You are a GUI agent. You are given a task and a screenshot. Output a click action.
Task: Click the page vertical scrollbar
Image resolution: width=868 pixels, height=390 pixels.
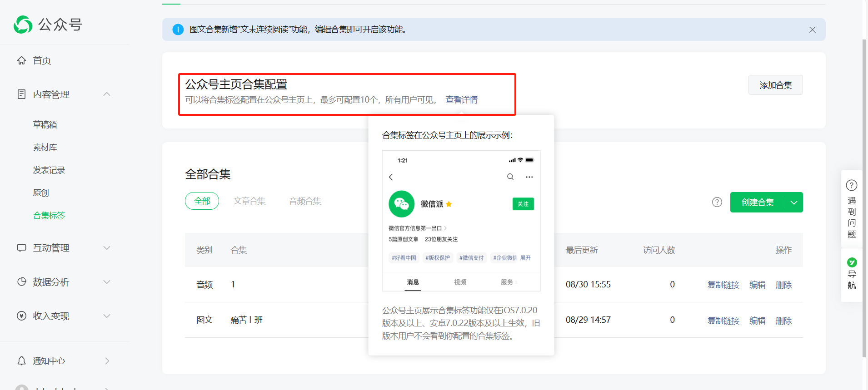[x=864, y=198]
